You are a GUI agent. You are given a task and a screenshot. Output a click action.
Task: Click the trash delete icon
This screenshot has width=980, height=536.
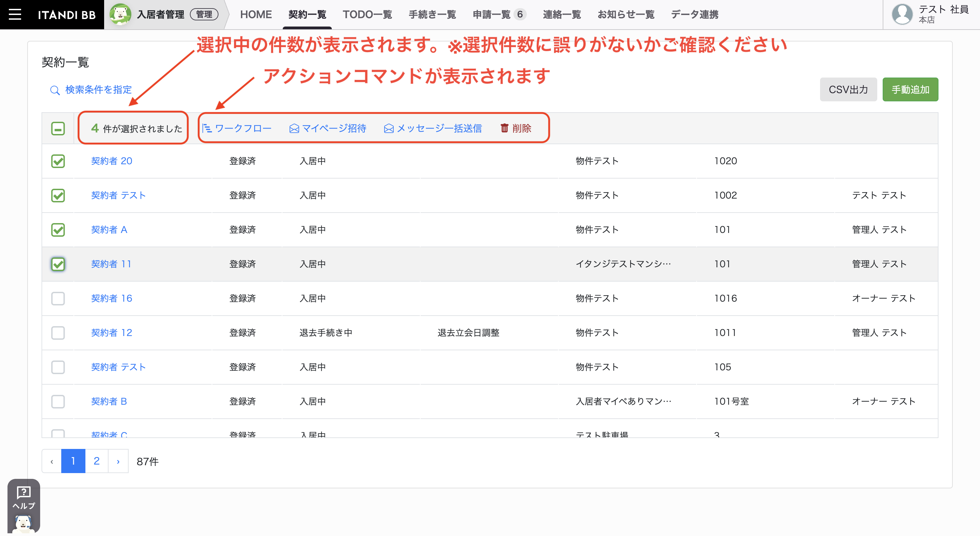pos(504,128)
